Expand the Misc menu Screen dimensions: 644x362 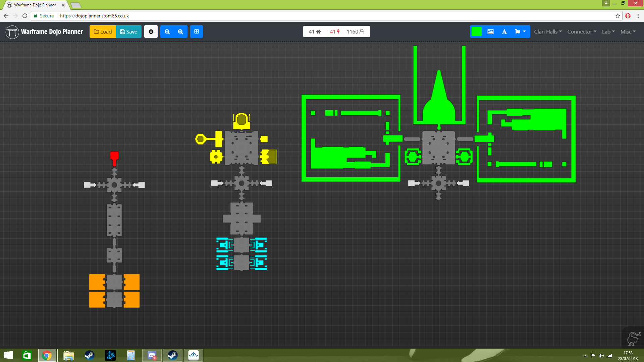[628, 32]
